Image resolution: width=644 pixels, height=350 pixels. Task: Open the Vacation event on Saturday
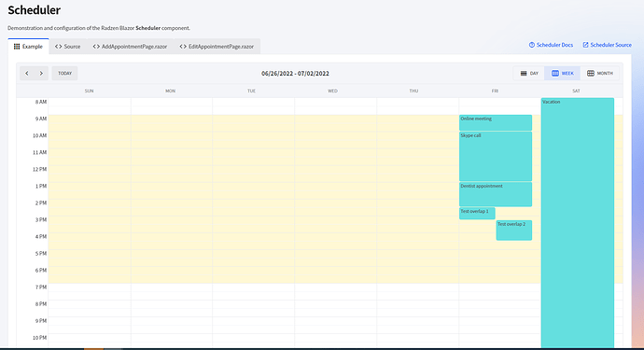[x=577, y=223]
